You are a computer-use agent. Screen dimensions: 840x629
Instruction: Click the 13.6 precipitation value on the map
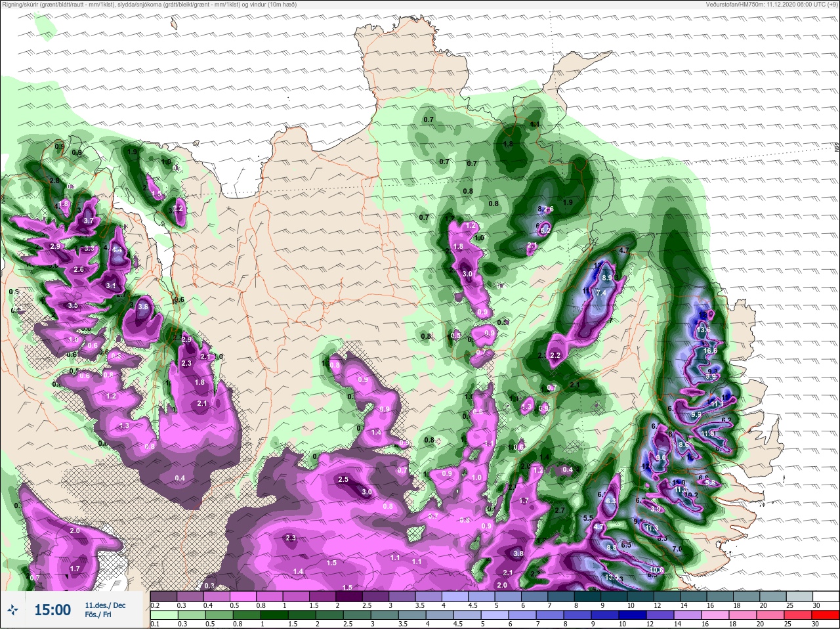[703, 330]
